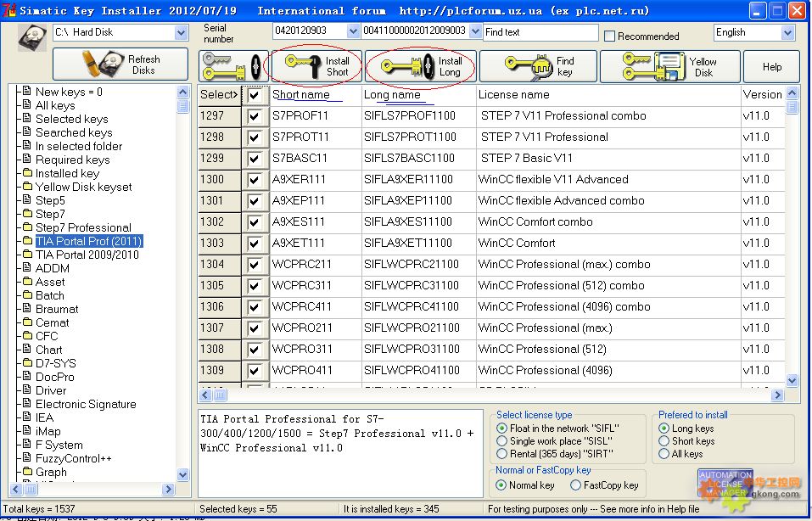Open the English language dropdown

pyautogui.click(x=787, y=32)
